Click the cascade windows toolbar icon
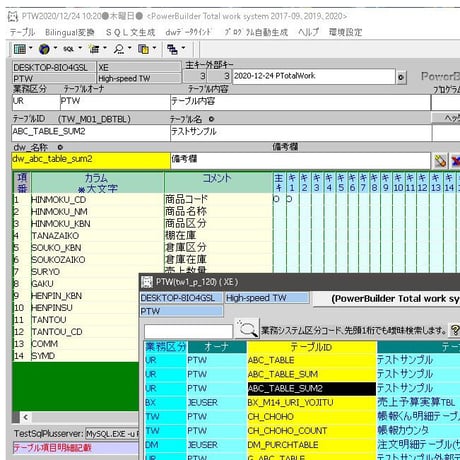Image resolution: width=460 pixels, height=460 pixels. (172, 49)
